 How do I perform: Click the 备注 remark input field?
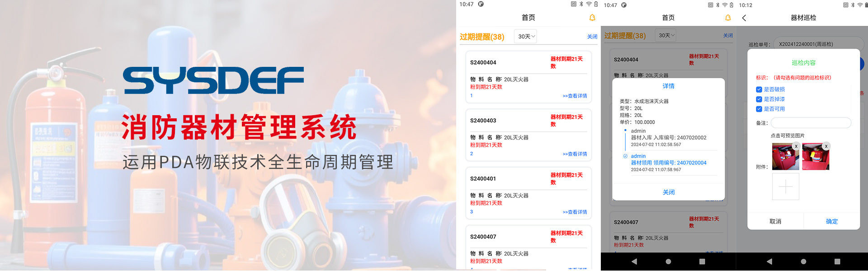point(811,123)
